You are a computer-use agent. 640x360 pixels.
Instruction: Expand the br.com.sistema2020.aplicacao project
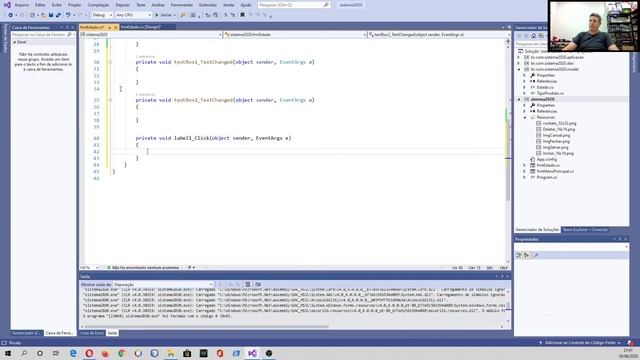(519, 58)
